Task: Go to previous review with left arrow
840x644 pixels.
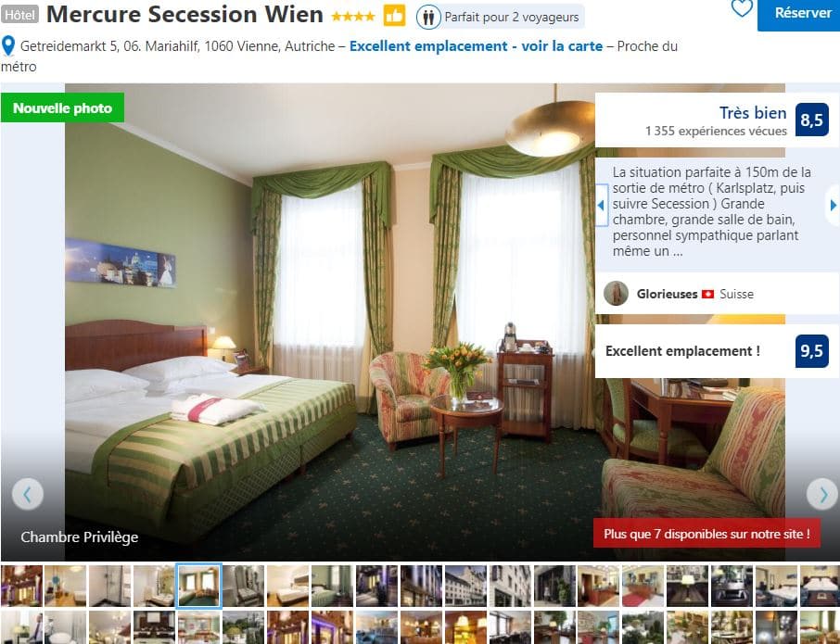Action: tap(601, 205)
